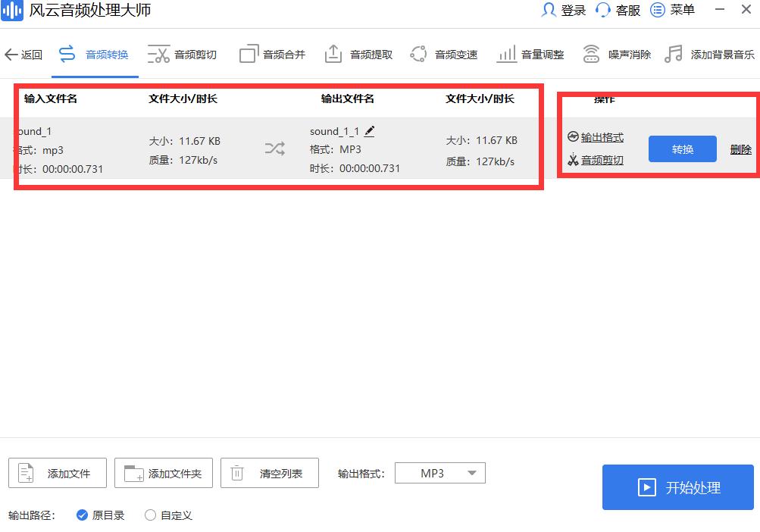The height and width of the screenshot is (532, 760).
Task: Click 返回 to go back
Action: coord(23,54)
